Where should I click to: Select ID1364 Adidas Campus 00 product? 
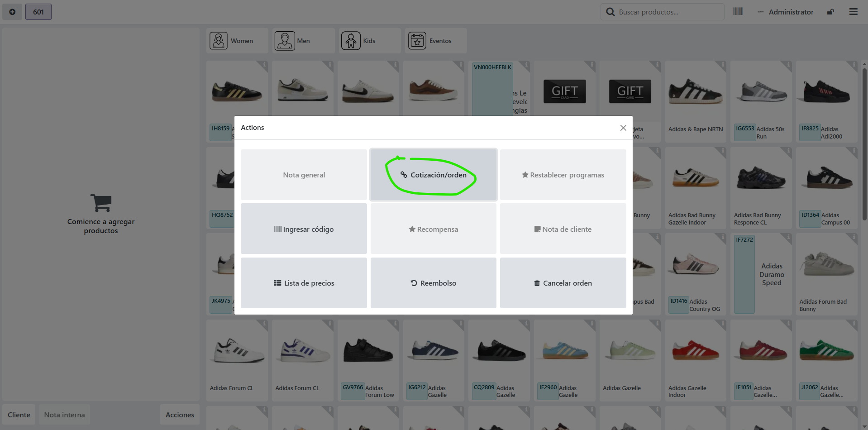point(827,188)
